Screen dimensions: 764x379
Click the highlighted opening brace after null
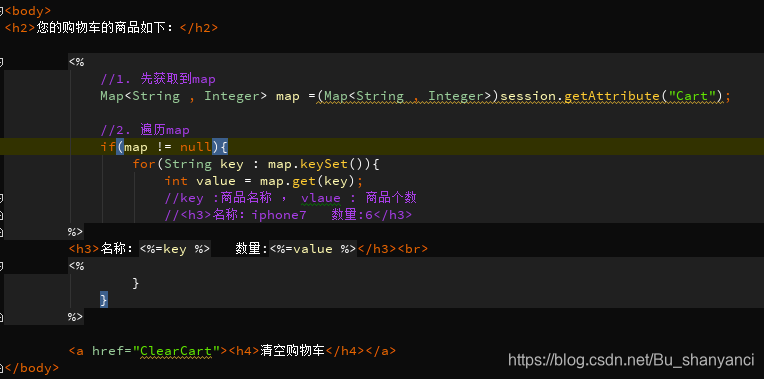(224, 147)
